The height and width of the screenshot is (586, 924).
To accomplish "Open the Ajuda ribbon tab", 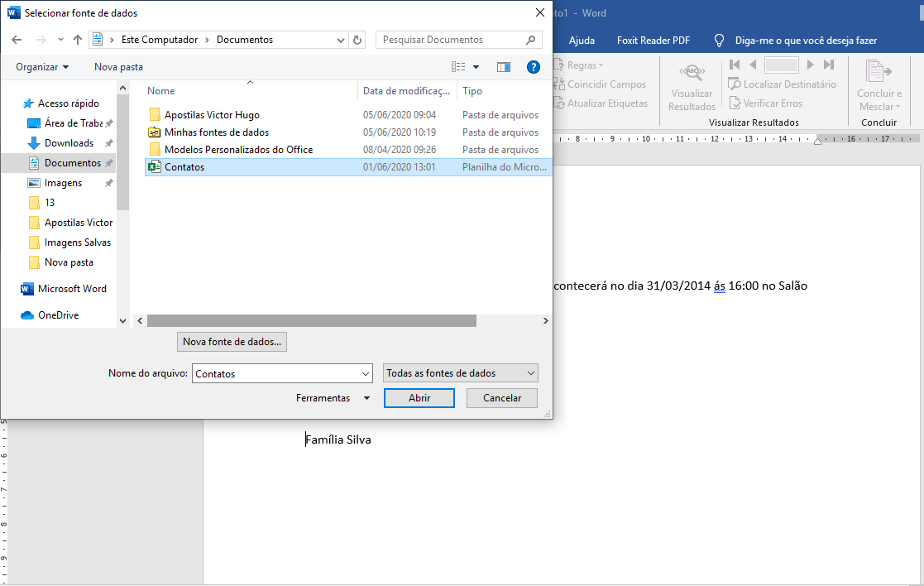I will coord(582,40).
